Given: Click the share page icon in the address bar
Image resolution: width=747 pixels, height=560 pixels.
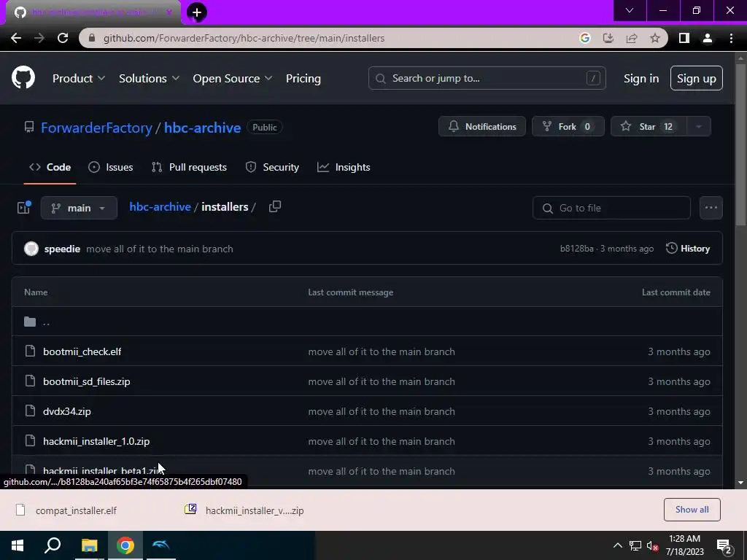Looking at the screenshot, I should tap(632, 38).
